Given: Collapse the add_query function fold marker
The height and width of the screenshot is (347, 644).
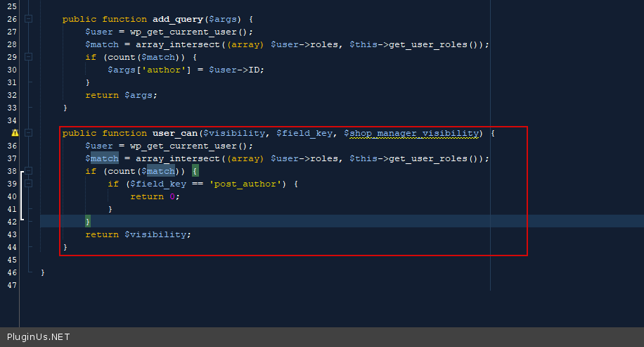Looking at the screenshot, I should click(28, 19).
